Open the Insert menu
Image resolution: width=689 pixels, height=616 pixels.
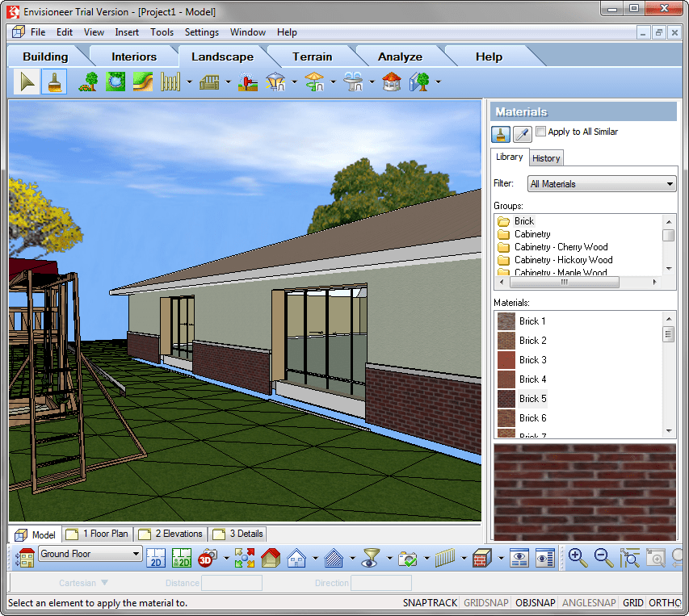tap(127, 32)
